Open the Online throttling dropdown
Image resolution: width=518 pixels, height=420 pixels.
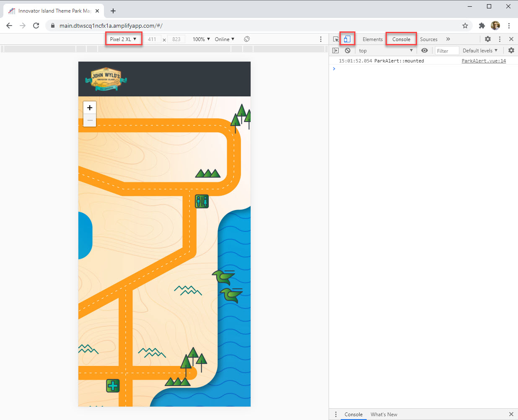click(x=224, y=39)
